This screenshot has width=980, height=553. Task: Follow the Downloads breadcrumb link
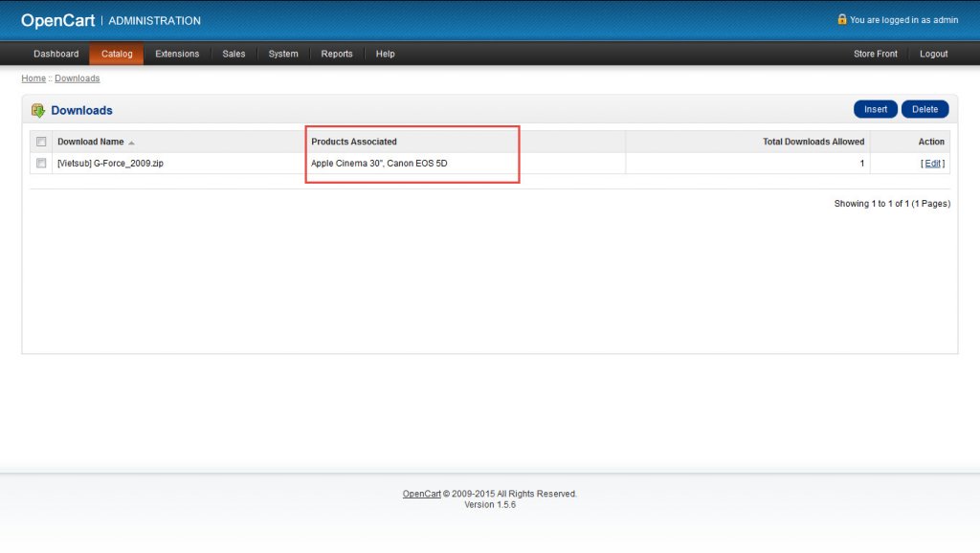77,78
